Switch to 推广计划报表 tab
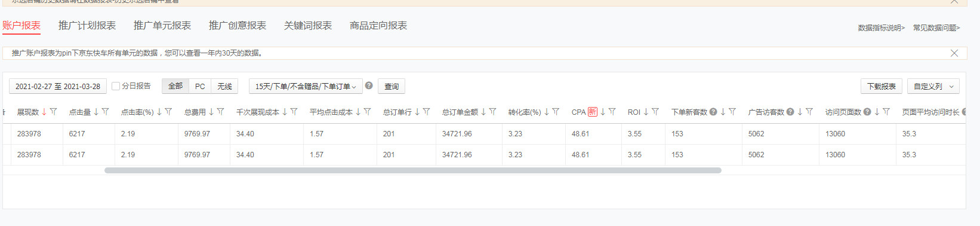Viewport: 980px width, 226px height. pyautogui.click(x=87, y=26)
